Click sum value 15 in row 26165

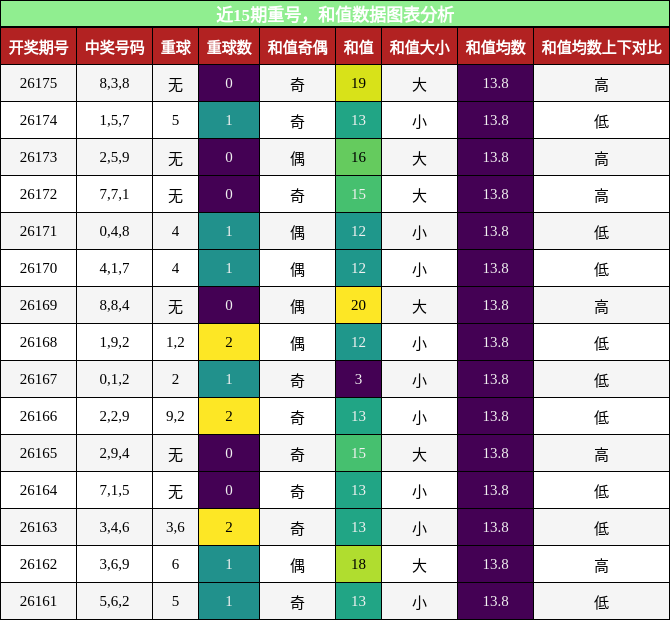click(359, 453)
